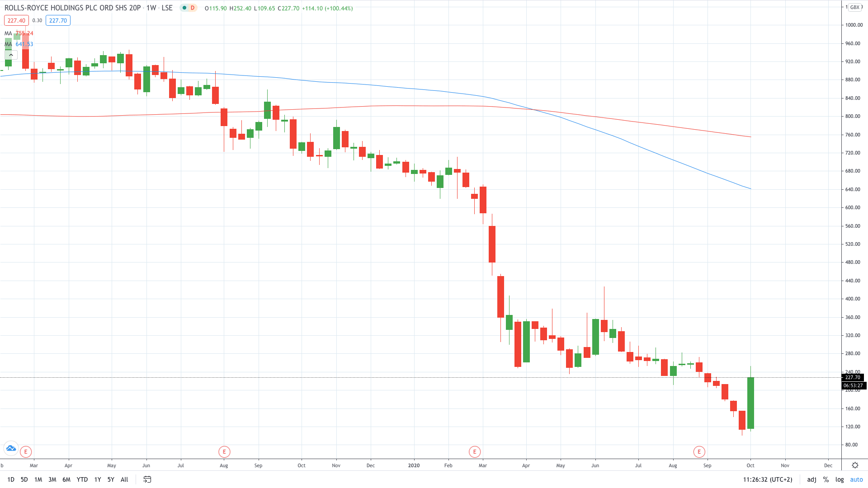Click the Jun label near 2020 spike
The width and height of the screenshot is (868, 488).
[595, 465]
